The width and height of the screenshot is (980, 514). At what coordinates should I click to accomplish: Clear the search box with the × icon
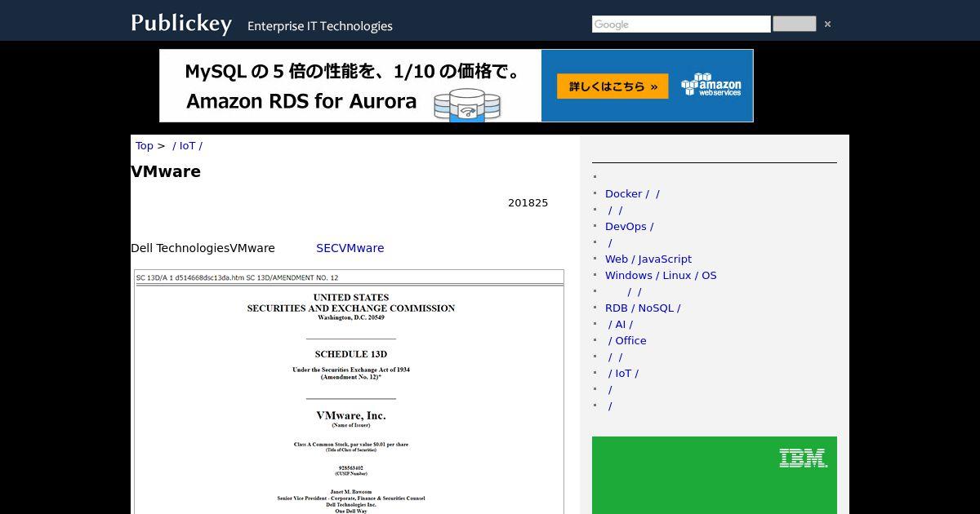click(x=827, y=24)
